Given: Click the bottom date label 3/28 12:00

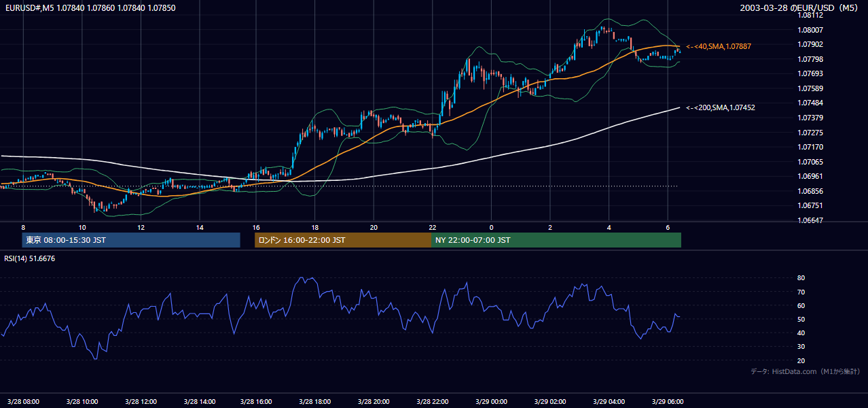Looking at the screenshot, I should click(x=141, y=402).
